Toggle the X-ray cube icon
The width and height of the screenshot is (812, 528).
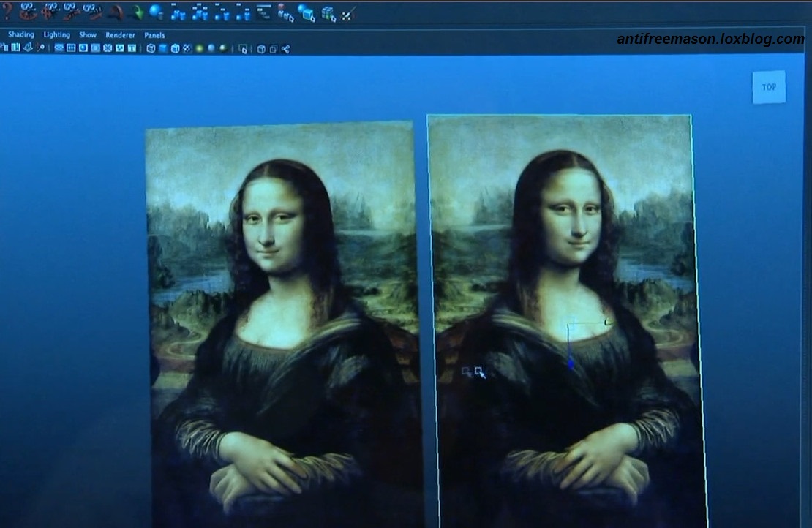tap(261, 49)
